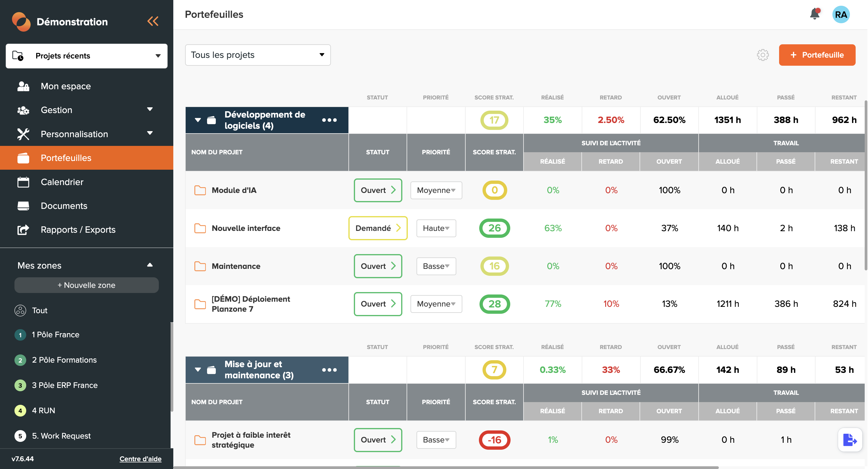Viewport: 868px width, 469px height.
Task: Select Portefeuilles in the sidebar
Action: tap(66, 158)
